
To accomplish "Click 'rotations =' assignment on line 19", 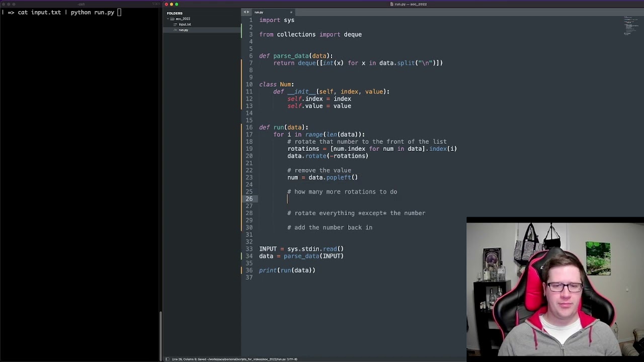I will click(x=307, y=149).
